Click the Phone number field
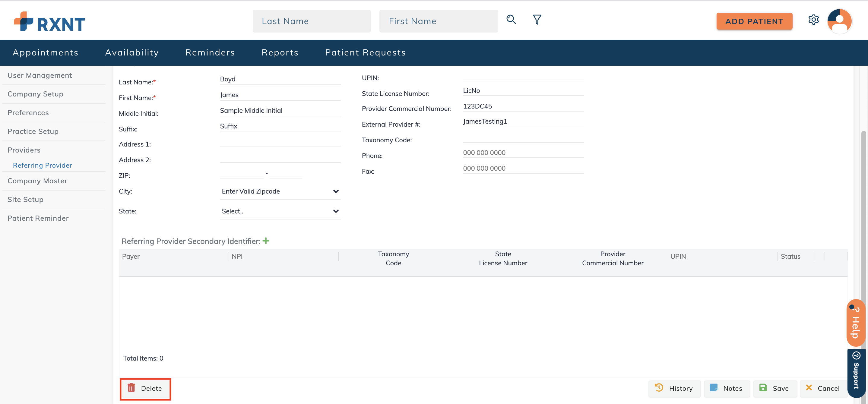Screen dimensions: 868x404 523,153
